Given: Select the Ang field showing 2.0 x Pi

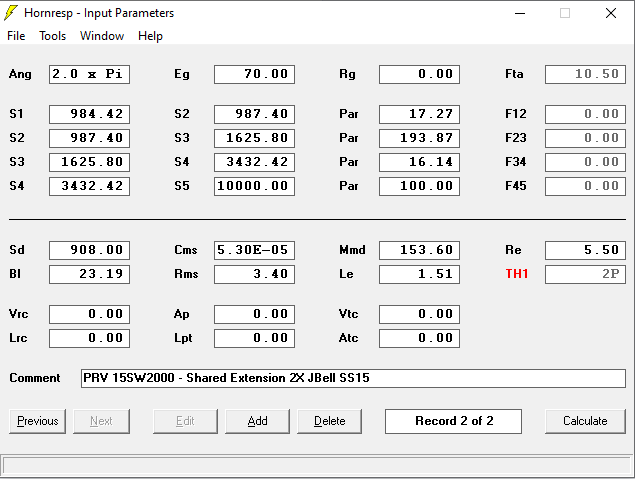Looking at the screenshot, I should 89,75.
